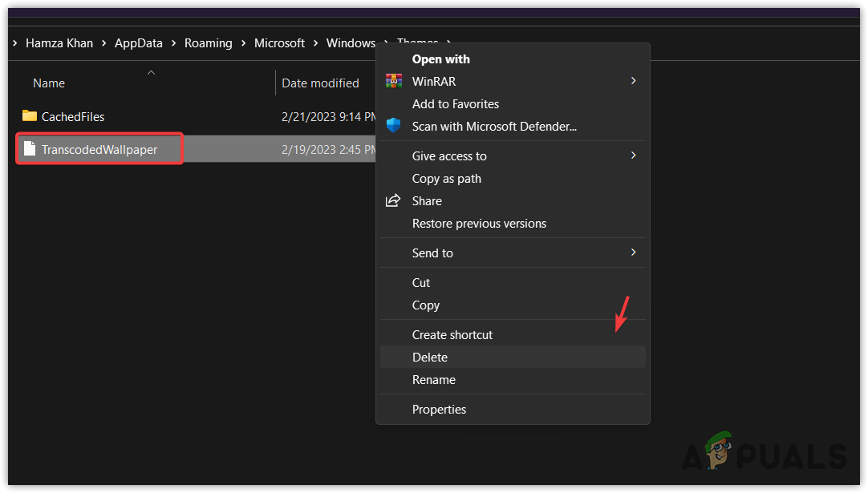Navigate to the Roaming breadcrumb
The height and width of the screenshot is (493, 868).
point(208,42)
